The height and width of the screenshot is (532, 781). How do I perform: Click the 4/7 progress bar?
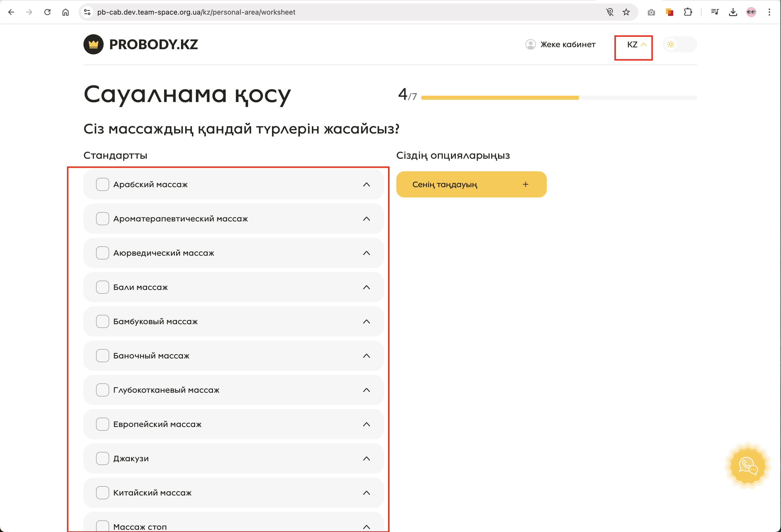(x=559, y=98)
